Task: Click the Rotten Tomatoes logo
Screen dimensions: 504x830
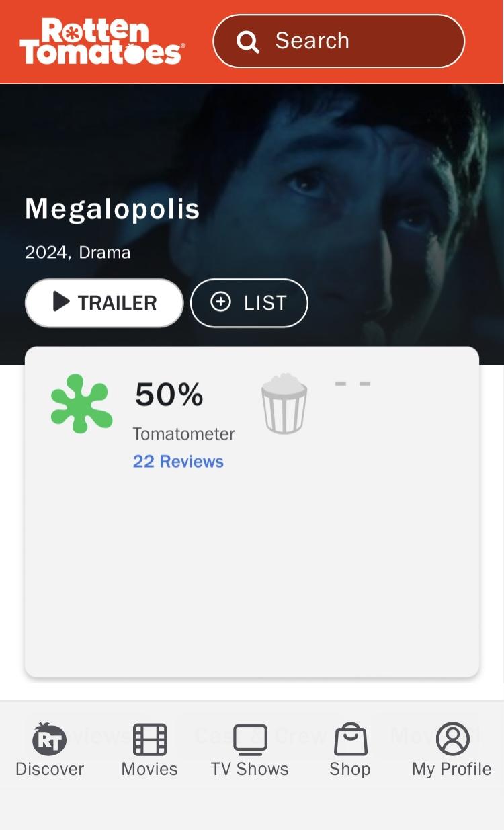Action: coord(101,42)
